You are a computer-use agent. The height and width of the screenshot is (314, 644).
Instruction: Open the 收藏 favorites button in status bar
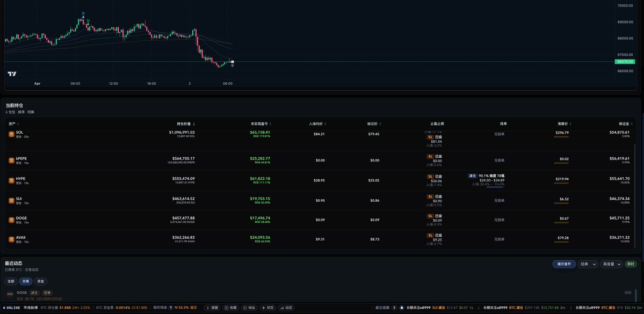[x=231, y=308]
